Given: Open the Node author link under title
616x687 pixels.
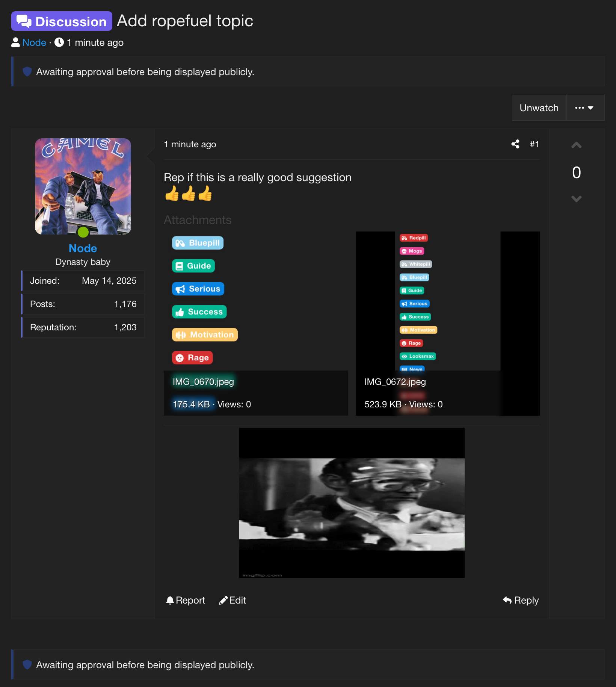Looking at the screenshot, I should [x=34, y=42].
